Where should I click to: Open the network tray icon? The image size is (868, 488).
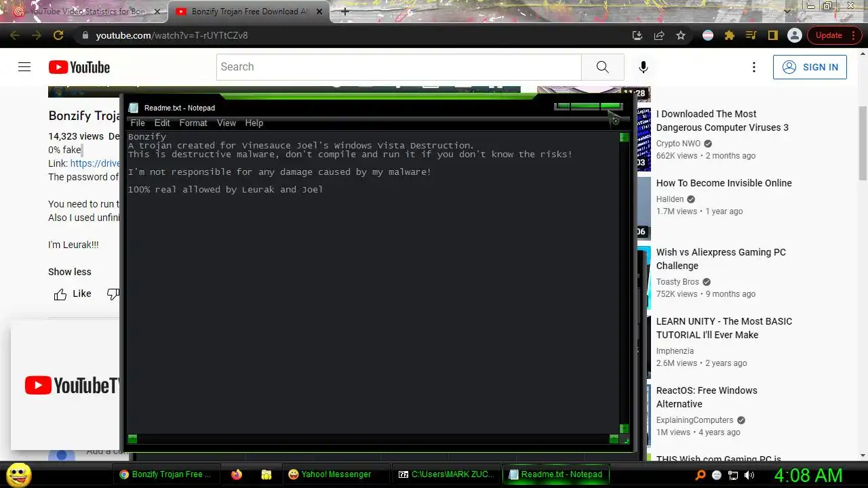733,475
